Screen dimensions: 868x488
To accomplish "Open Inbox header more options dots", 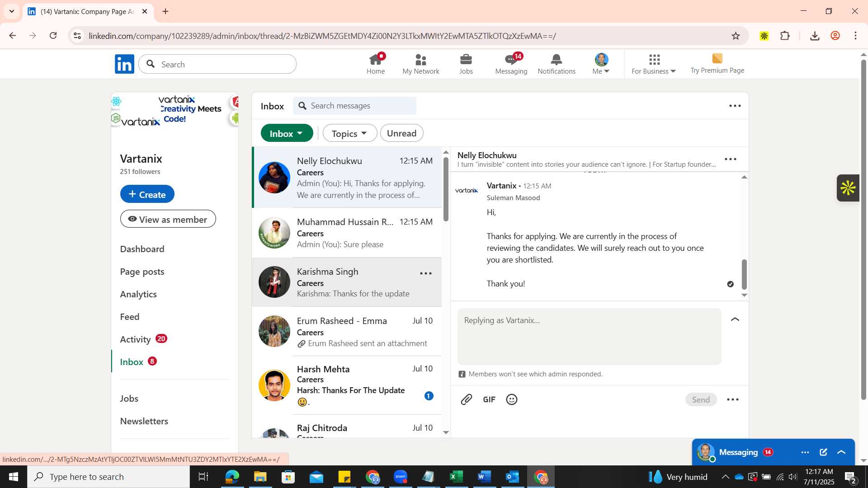I will pyautogui.click(x=735, y=106).
